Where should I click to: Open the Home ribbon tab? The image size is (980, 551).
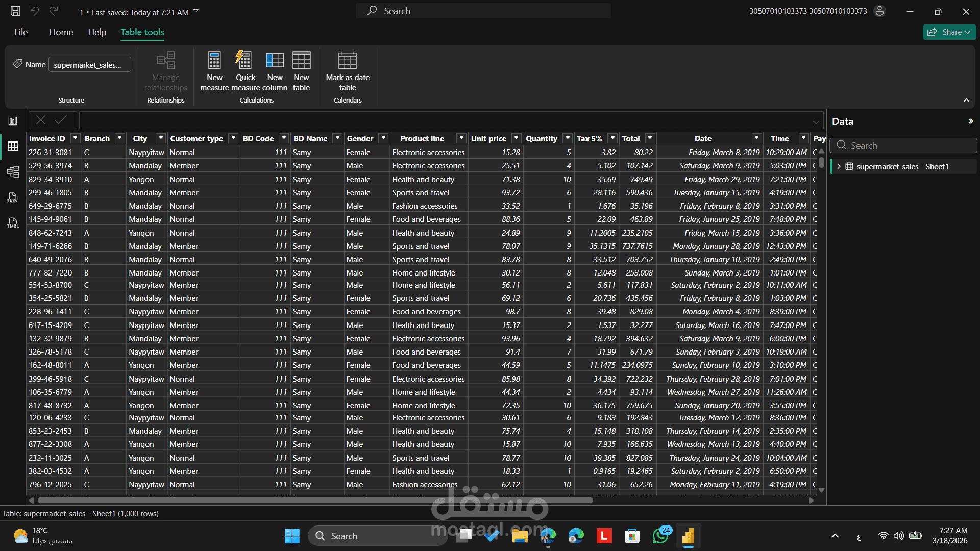pos(61,32)
